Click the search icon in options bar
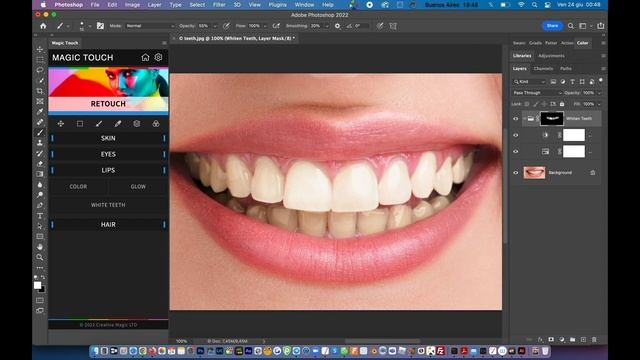Image resolution: width=640 pixels, height=360 pixels. pyautogui.click(x=571, y=26)
